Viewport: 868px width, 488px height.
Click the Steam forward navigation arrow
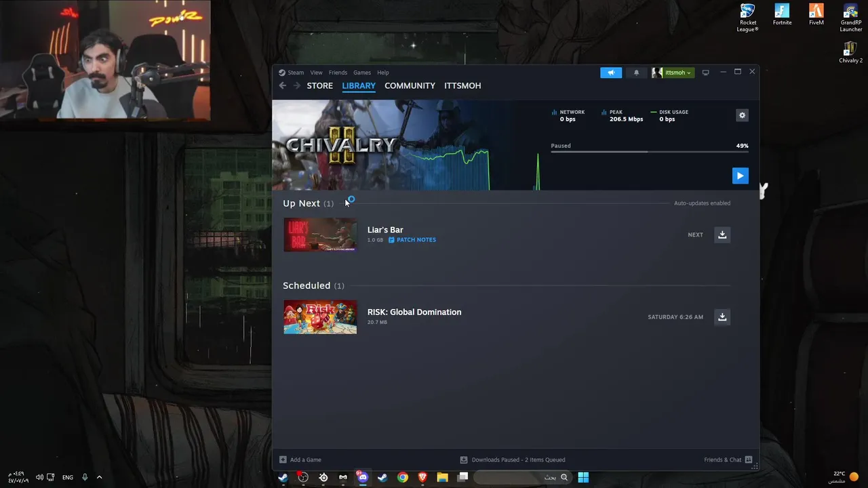[x=296, y=85]
